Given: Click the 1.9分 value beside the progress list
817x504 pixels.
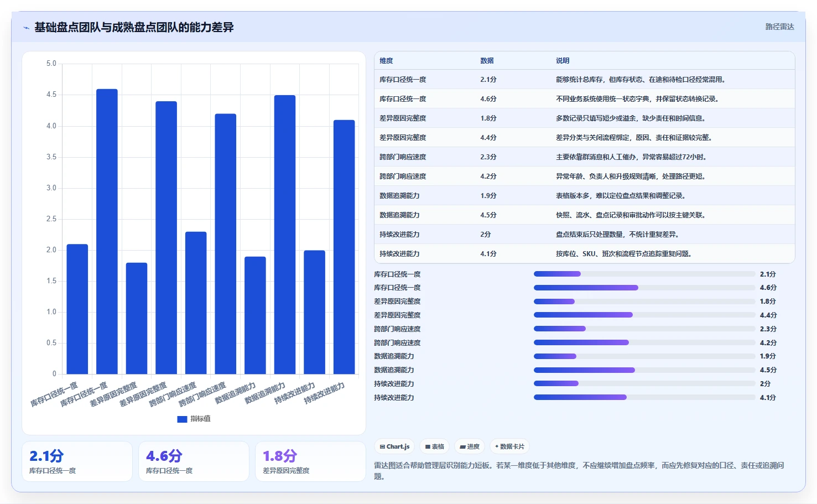Looking at the screenshot, I should click(768, 356).
